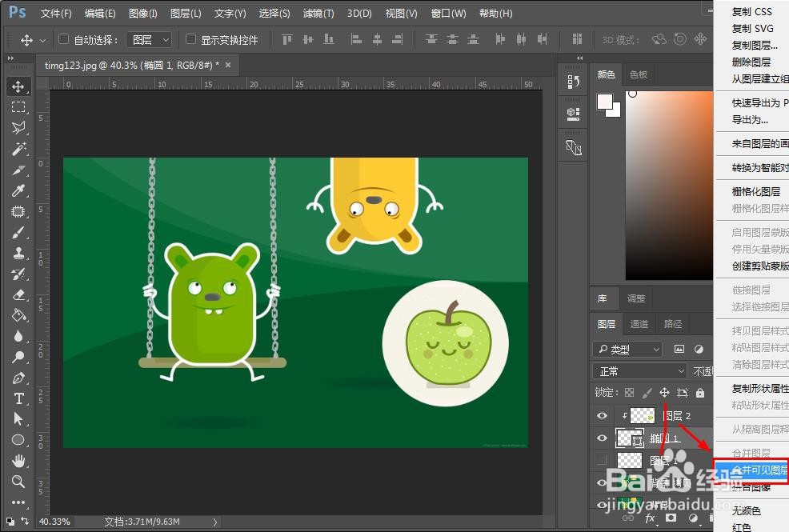Image resolution: width=789 pixels, height=532 pixels.
Task: Select the History Brush tool
Action: click(18, 274)
